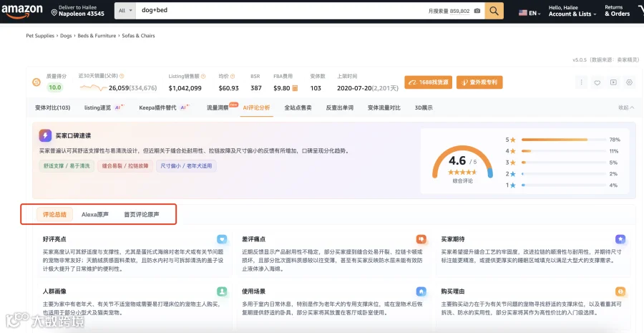Click the heart favorite icon

pos(597,82)
